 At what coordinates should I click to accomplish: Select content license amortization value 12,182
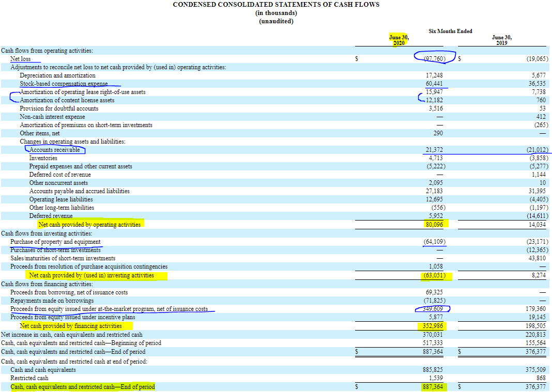coord(434,100)
